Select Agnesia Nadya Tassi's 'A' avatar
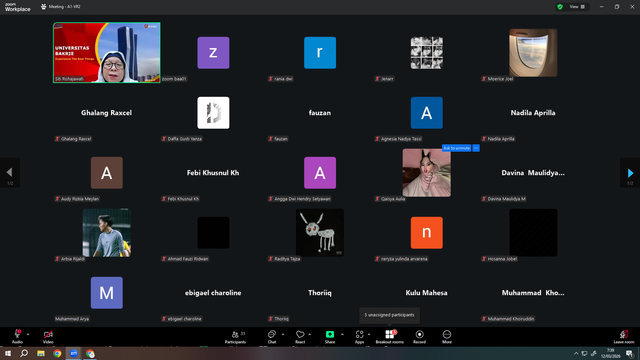 point(427,113)
